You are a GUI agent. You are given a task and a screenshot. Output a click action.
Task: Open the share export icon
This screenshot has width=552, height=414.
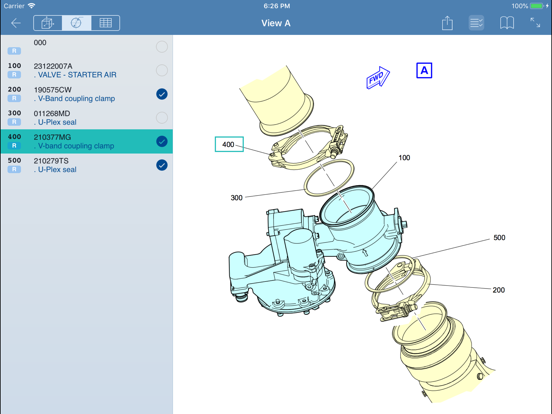click(447, 23)
